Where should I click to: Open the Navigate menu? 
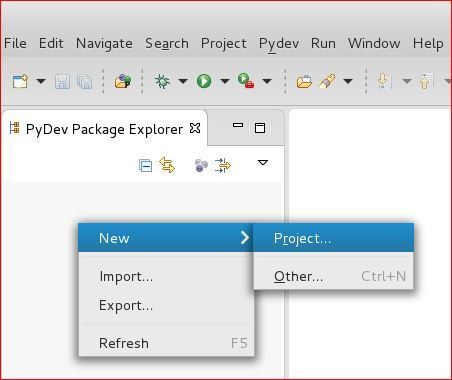[x=104, y=44]
